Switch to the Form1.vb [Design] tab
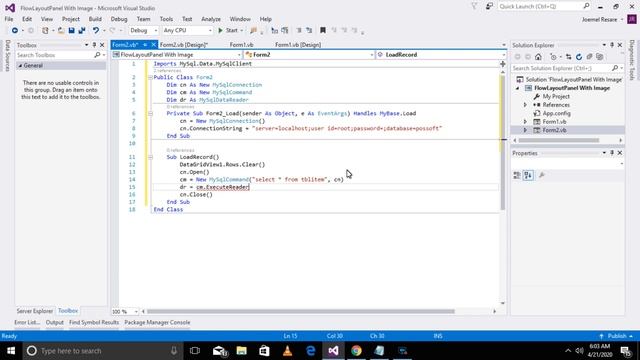Screen dimensions: 640x360 point(298,45)
